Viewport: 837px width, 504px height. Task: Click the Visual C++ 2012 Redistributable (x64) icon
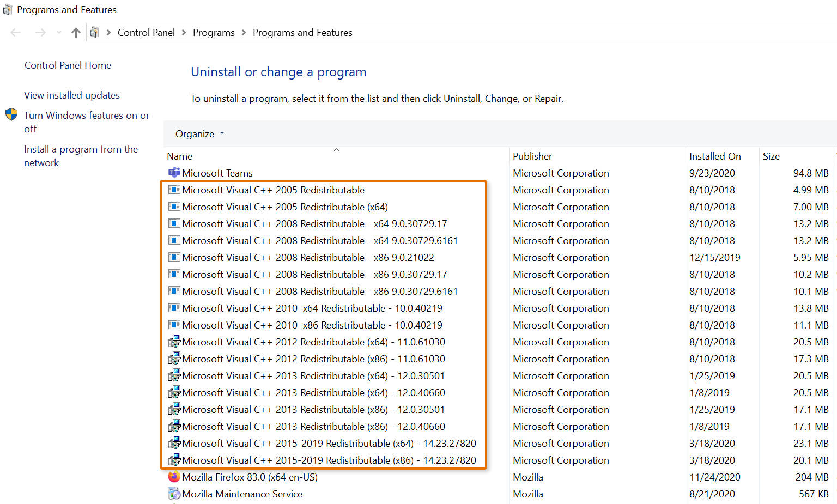[x=174, y=342]
